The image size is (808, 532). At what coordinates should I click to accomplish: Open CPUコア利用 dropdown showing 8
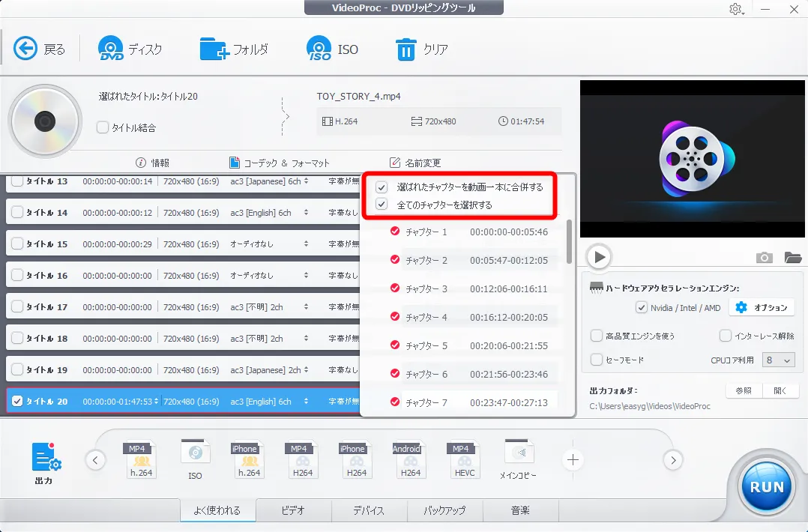click(778, 360)
